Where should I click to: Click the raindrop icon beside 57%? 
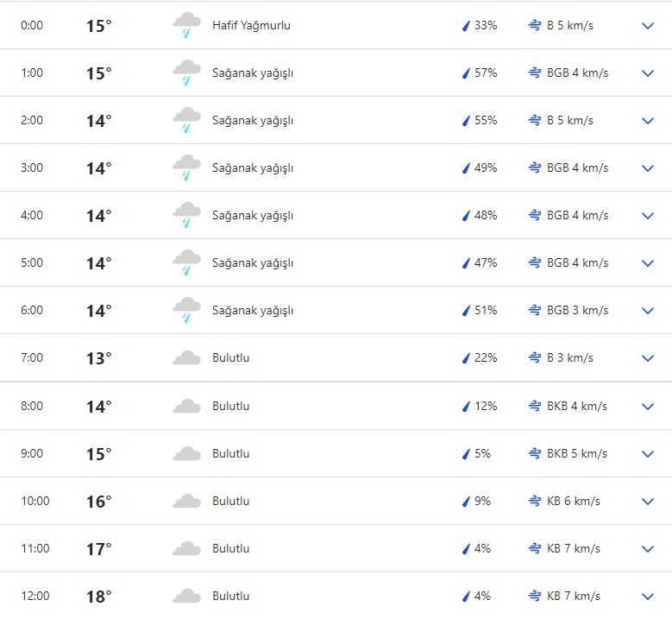tap(466, 73)
